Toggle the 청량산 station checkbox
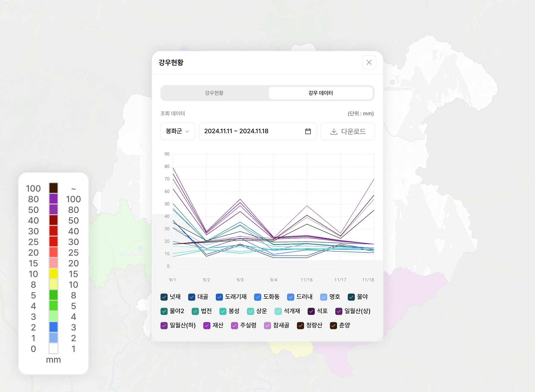Image resolution: width=535 pixels, height=392 pixels. 300,325
